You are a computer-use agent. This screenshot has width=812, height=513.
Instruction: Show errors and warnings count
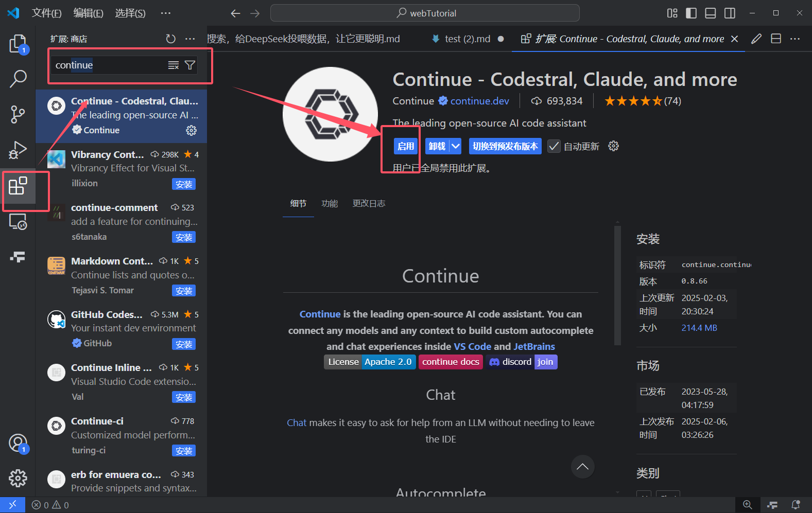[50, 505]
